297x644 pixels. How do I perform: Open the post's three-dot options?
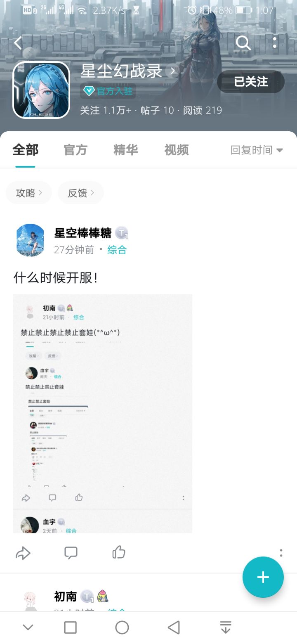[x=281, y=553]
